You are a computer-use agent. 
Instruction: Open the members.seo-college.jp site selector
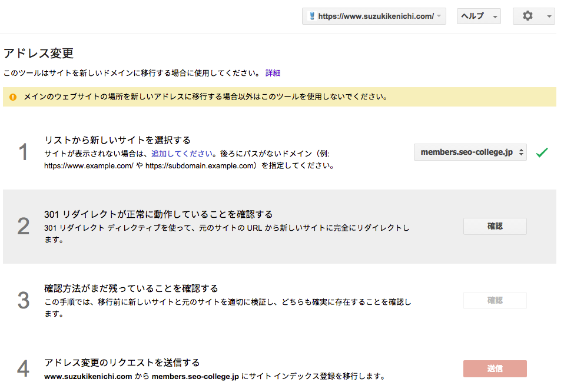click(x=470, y=152)
